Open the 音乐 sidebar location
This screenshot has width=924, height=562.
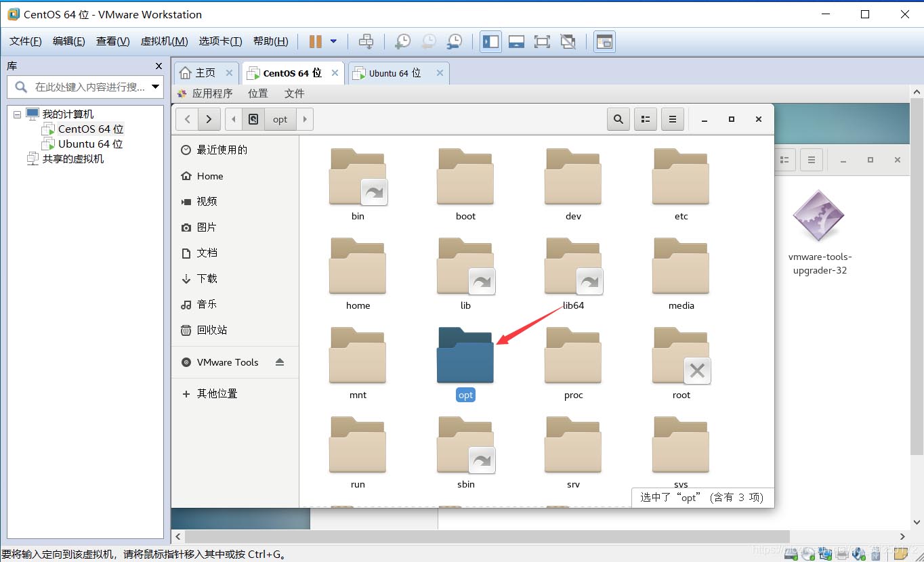(x=235, y=305)
